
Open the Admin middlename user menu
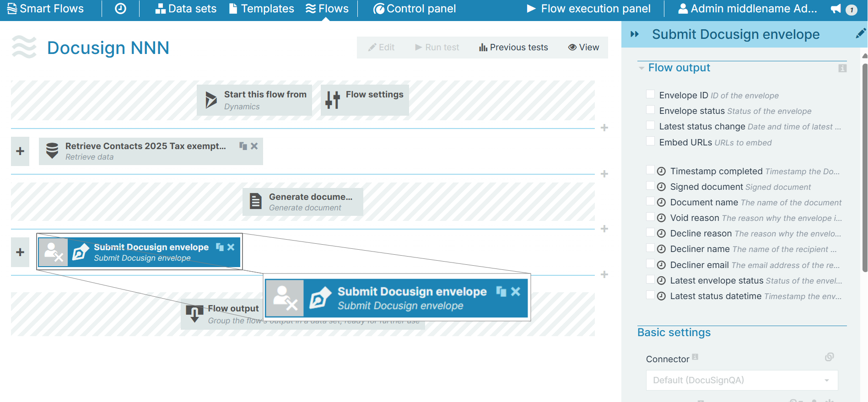pos(748,9)
